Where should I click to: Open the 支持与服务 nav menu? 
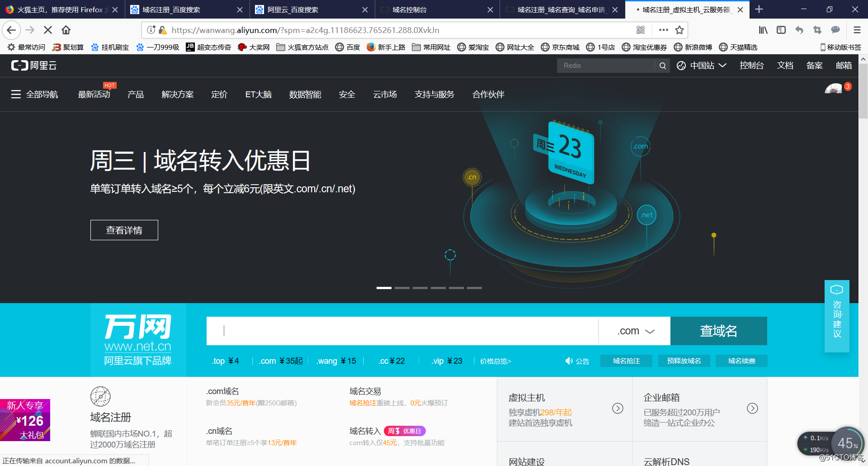click(x=434, y=94)
